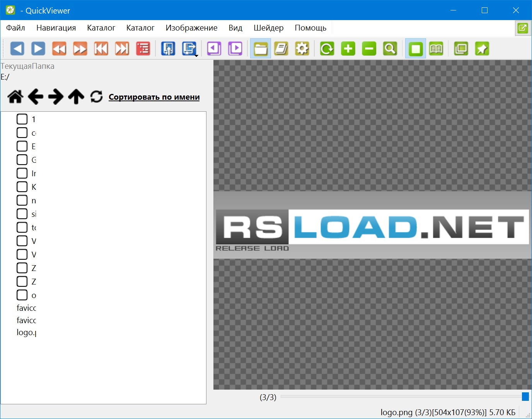Open the Вид menu

tap(235, 28)
